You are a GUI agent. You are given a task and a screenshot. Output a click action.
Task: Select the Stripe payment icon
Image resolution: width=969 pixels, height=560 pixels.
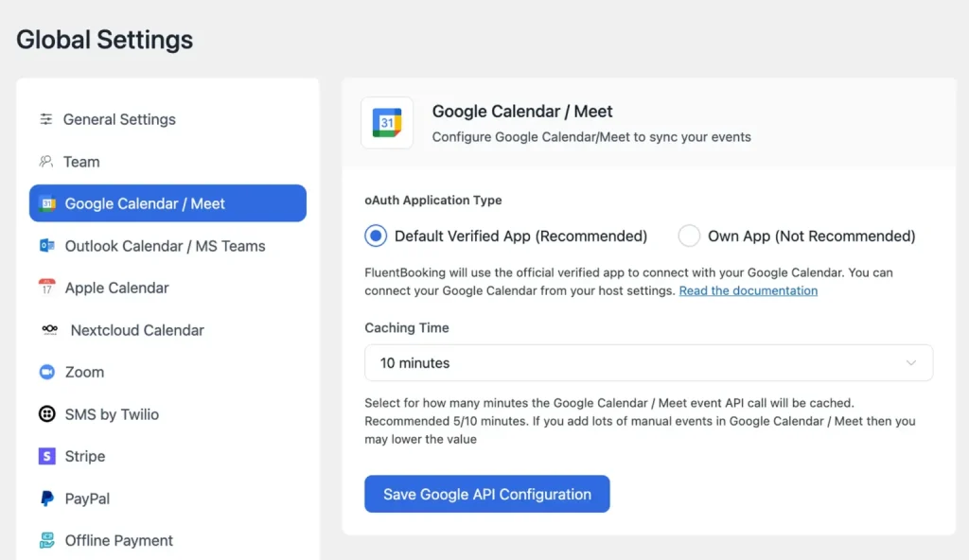pos(49,456)
